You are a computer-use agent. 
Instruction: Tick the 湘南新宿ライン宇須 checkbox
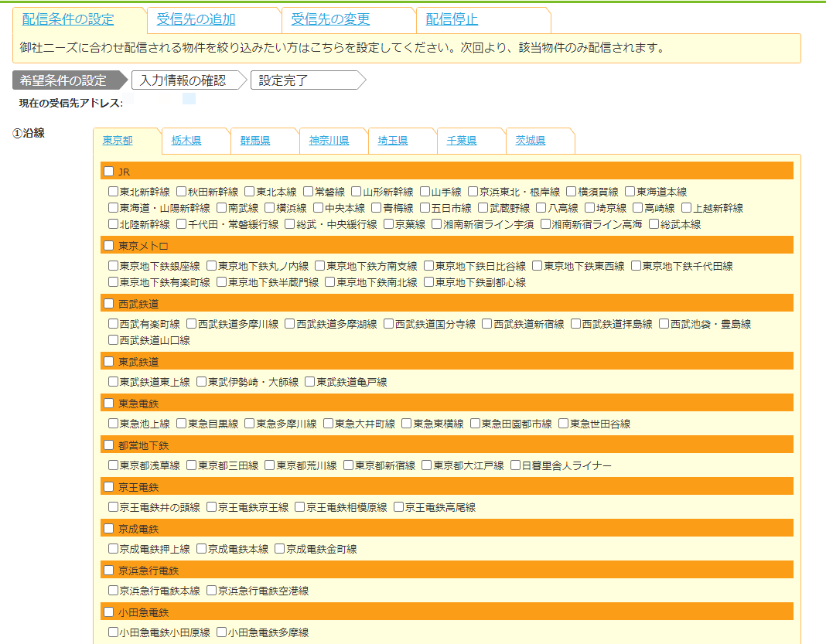coord(437,223)
